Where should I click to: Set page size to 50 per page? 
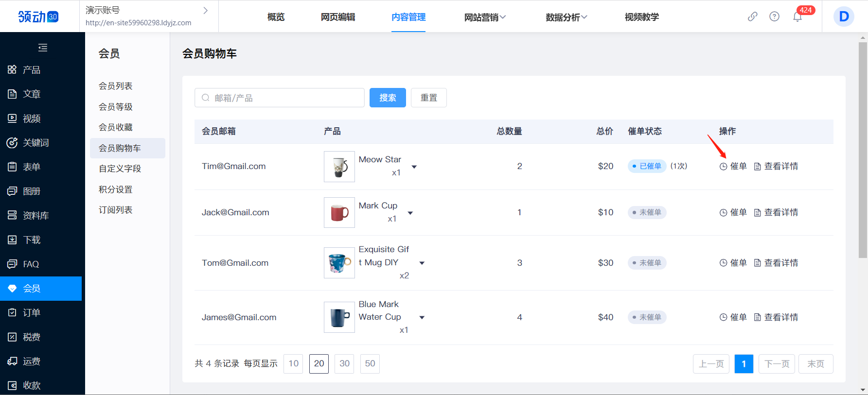tap(370, 363)
